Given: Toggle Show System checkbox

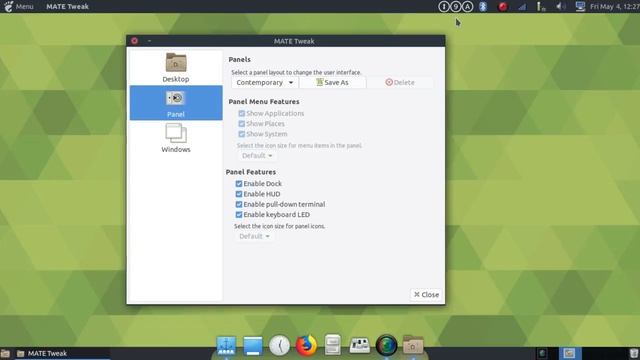Looking at the screenshot, I should coord(242,134).
